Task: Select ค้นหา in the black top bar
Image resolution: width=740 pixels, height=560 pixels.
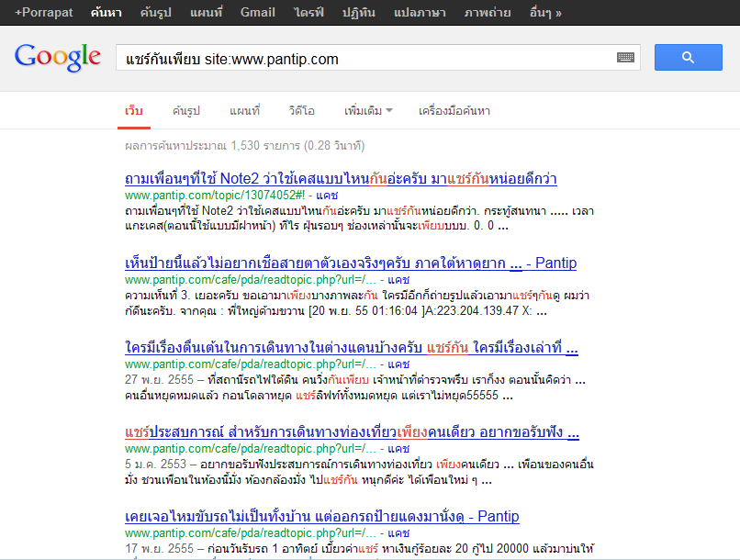Action: [x=107, y=12]
